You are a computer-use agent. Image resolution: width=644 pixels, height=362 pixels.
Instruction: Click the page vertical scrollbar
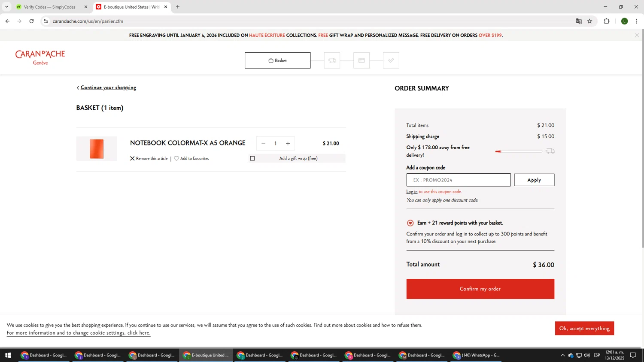pyautogui.click(x=642, y=139)
